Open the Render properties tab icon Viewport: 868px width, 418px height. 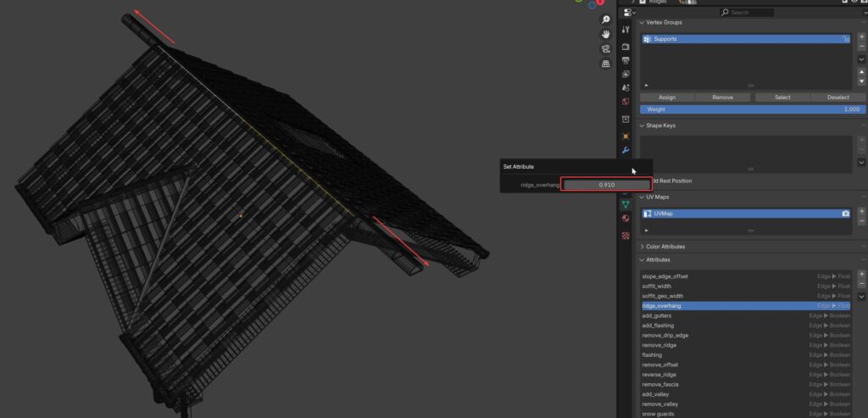[626, 47]
